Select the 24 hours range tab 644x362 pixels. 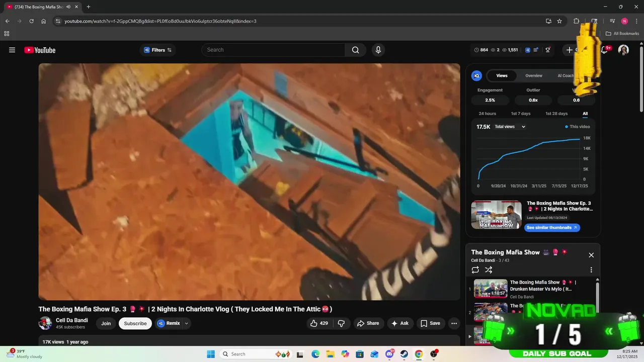click(x=487, y=114)
